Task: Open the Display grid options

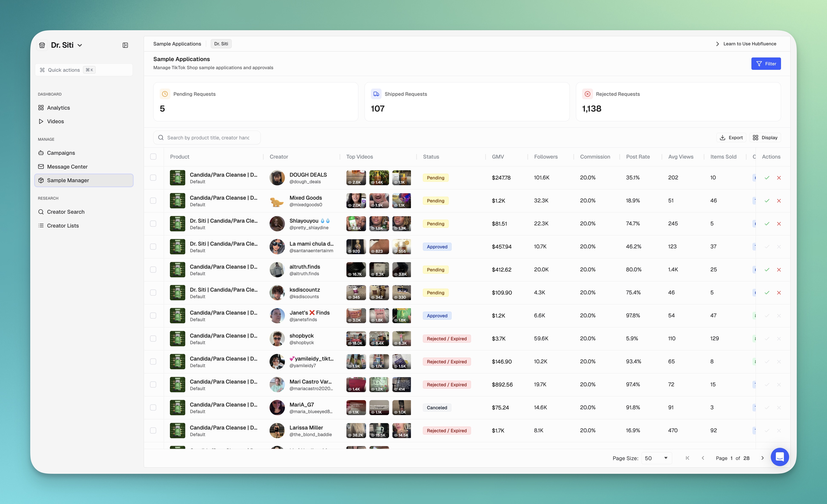Action: pyautogui.click(x=765, y=137)
